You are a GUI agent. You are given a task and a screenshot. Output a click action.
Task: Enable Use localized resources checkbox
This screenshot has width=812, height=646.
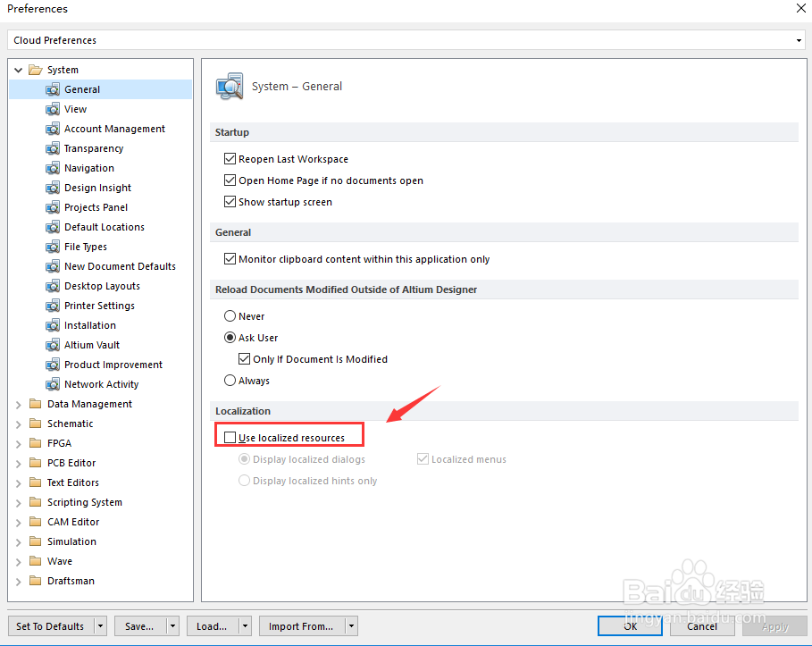point(230,438)
